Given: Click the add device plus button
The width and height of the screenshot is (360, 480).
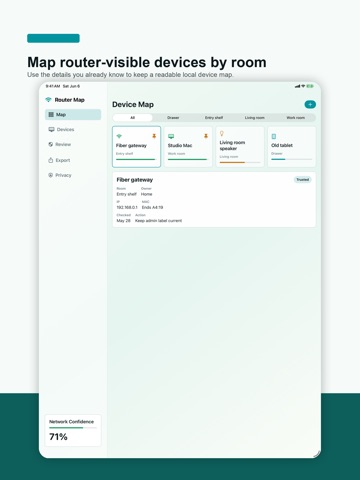Looking at the screenshot, I should (310, 105).
